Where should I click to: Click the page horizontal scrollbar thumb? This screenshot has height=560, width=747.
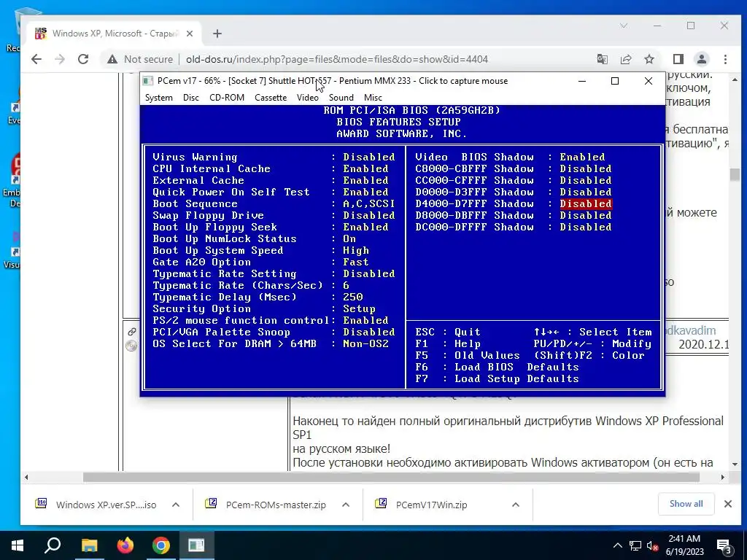point(391,477)
